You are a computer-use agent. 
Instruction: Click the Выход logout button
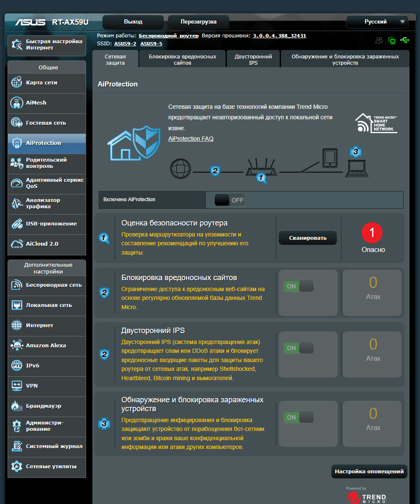point(133,22)
